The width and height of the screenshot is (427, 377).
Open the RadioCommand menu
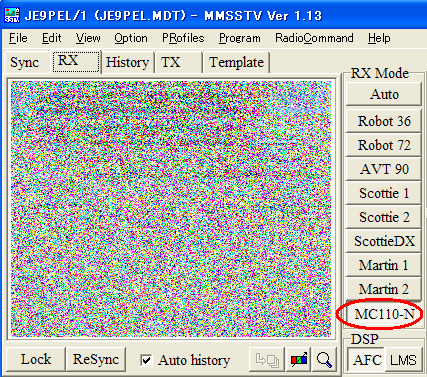314,38
